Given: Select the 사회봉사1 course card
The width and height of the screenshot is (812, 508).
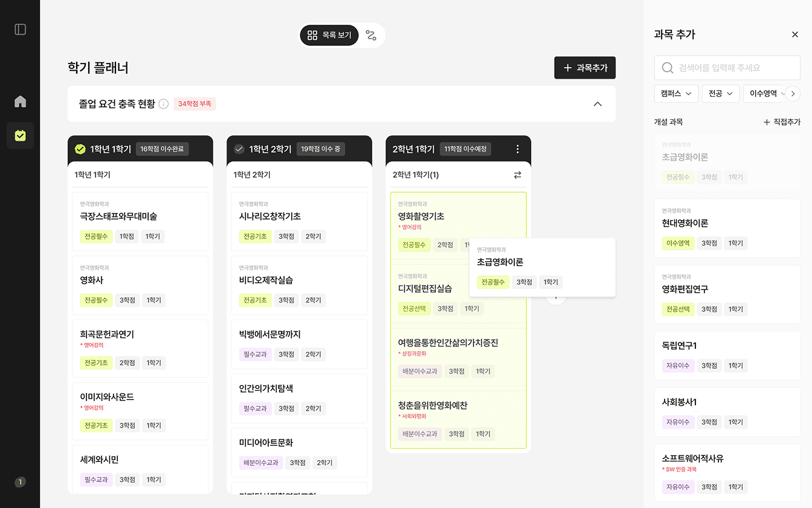Looking at the screenshot, I should [727, 411].
